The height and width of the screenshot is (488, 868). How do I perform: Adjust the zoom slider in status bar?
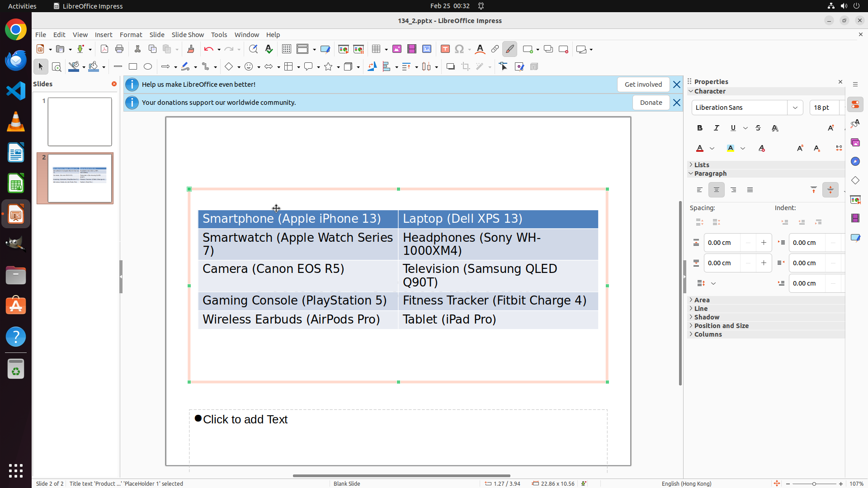[814, 484]
